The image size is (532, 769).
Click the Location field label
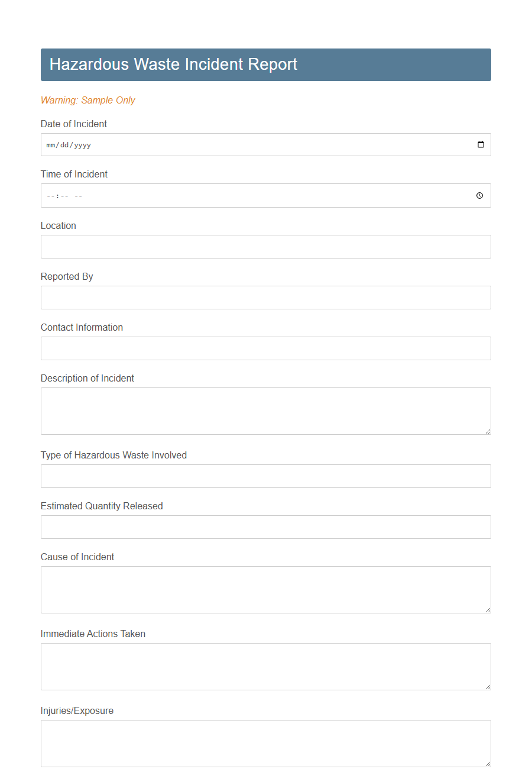pyautogui.click(x=58, y=226)
